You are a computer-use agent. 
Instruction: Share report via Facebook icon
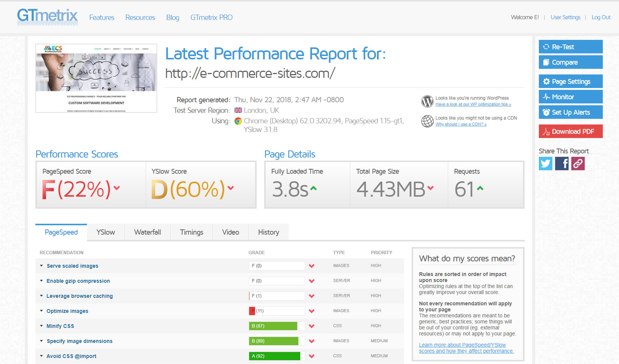pyautogui.click(x=562, y=164)
